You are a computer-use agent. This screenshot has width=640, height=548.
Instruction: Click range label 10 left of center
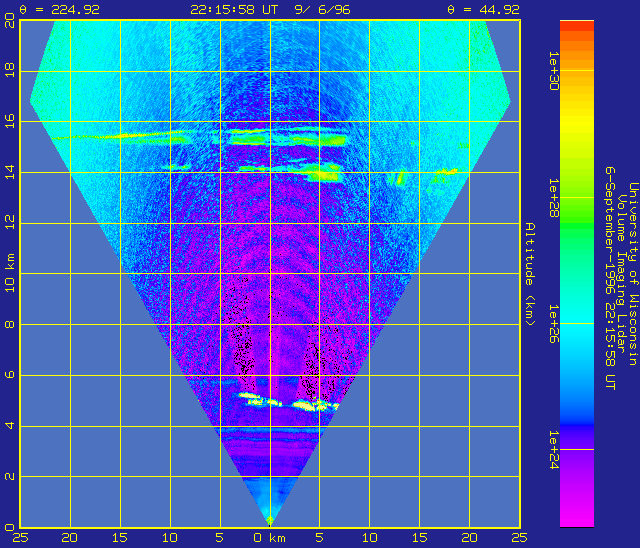coord(170,538)
